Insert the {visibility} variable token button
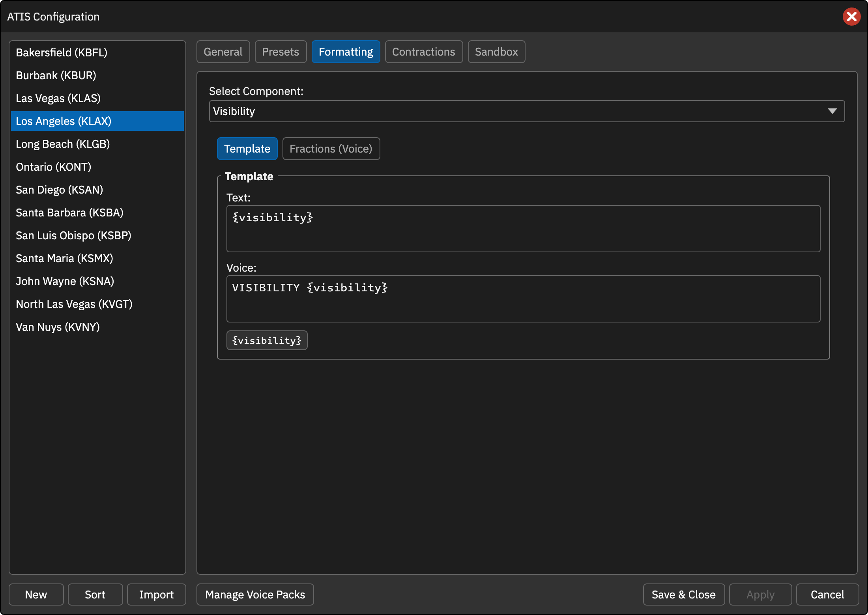 (267, 340)
